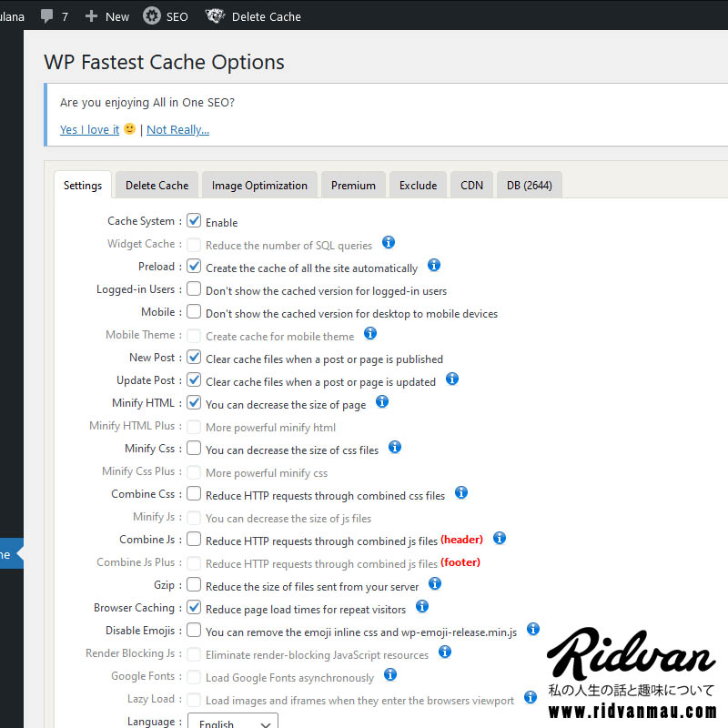The height and width of the screenshot is (728, 728).
Task: Click the 'Combine Js Plus' label
Action: tap(136, 561)
